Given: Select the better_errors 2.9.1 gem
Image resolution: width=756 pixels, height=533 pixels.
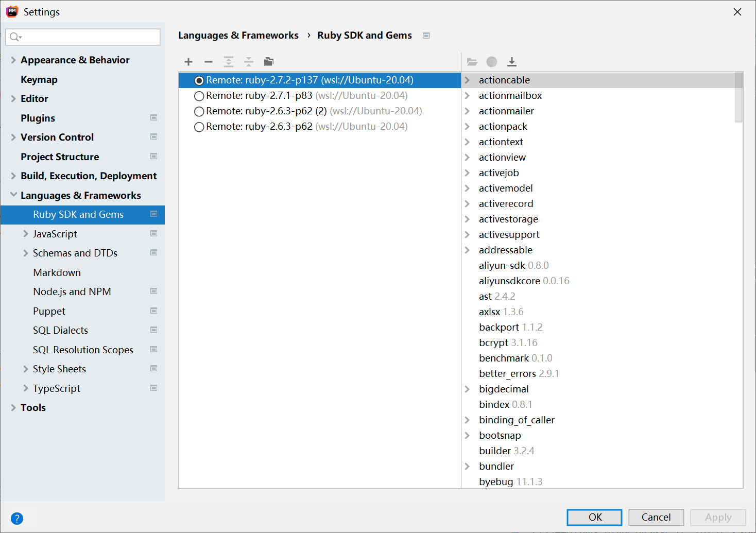Looking at the screenshot, I should click(x=519, y=373).
